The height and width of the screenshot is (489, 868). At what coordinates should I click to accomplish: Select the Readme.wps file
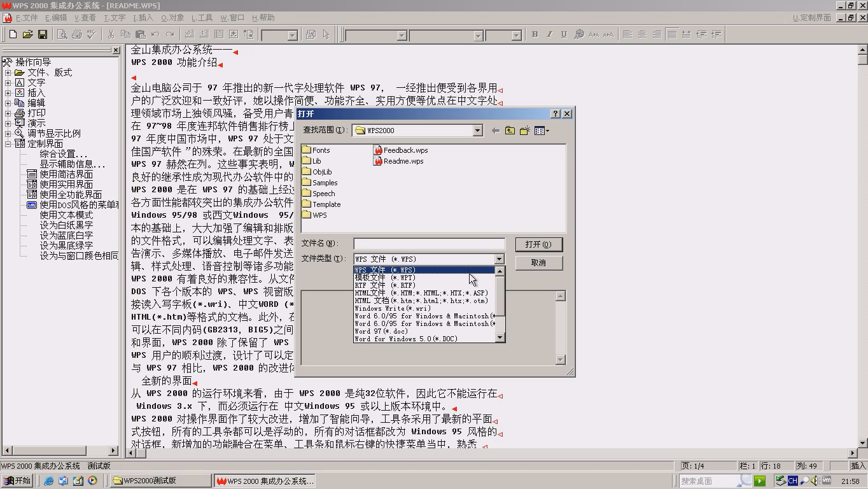coord(398,161)
